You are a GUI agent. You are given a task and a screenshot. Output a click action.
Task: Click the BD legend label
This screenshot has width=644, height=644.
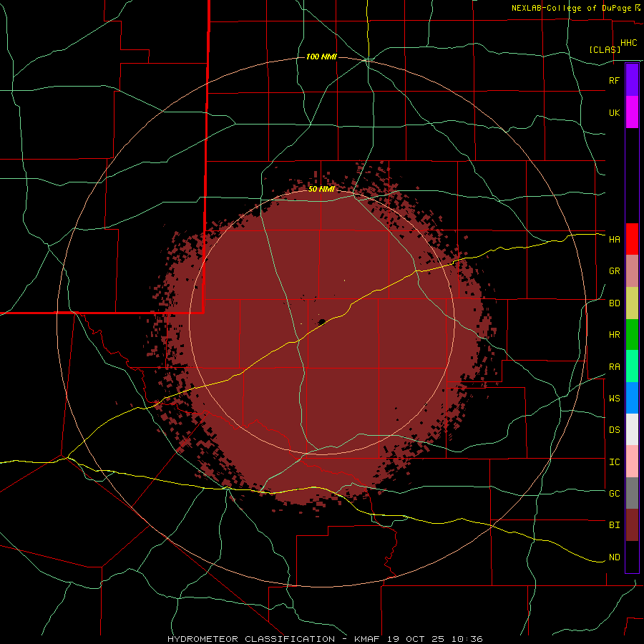click(614, 303)
